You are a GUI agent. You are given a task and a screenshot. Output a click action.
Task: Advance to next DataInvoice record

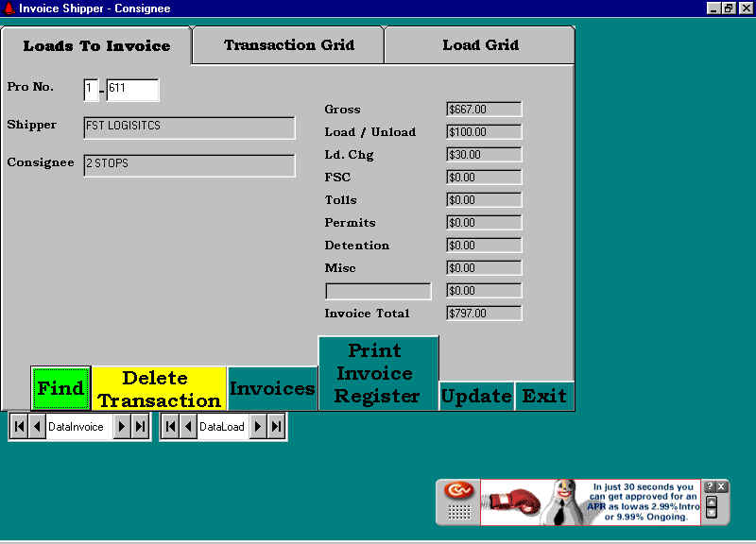click(123, 427)
